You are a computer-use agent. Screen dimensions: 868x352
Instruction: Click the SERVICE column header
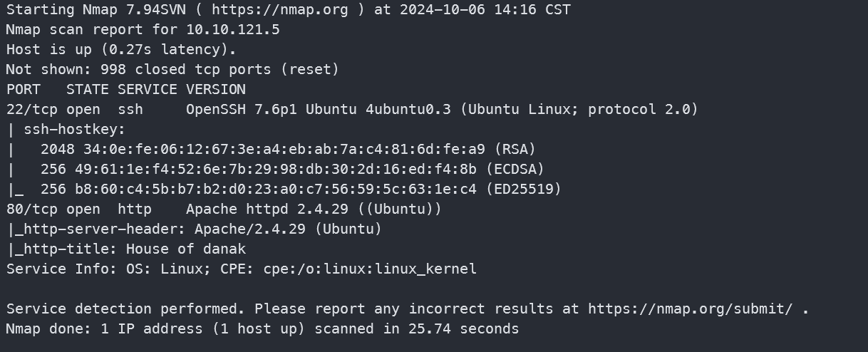147,90
